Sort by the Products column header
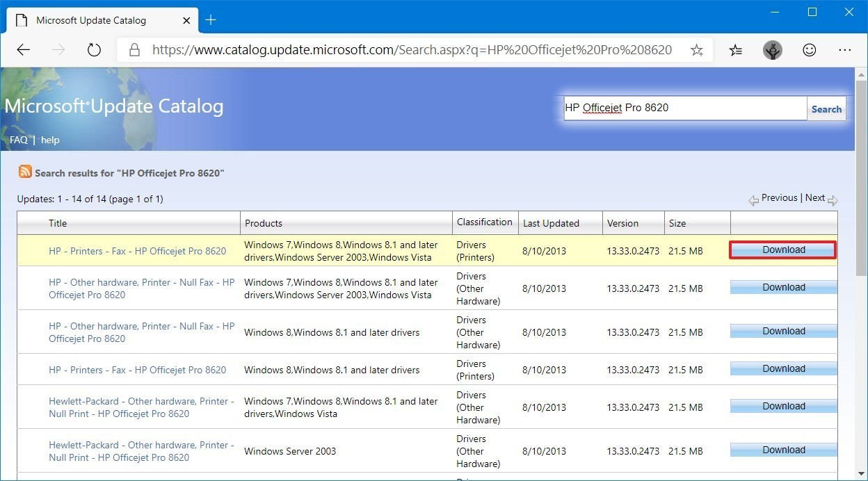Image resolution: width=868 pixels, height=481 pixels. click(264, 223)
